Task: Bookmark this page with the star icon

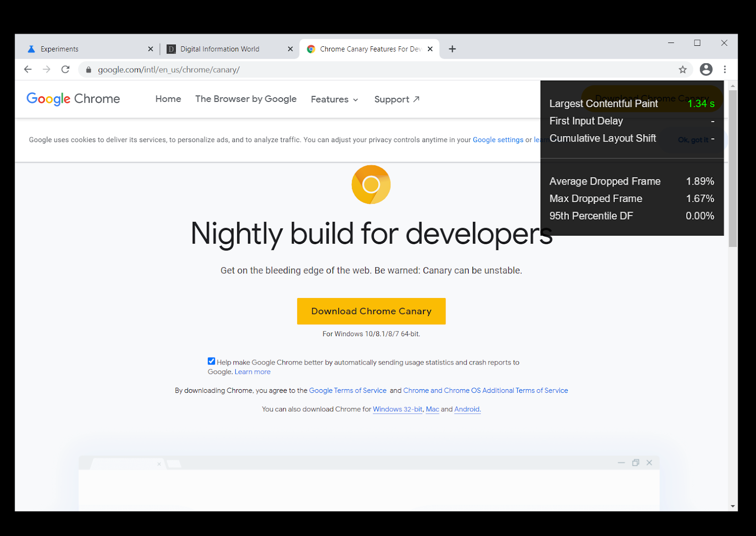Action: 682,69
